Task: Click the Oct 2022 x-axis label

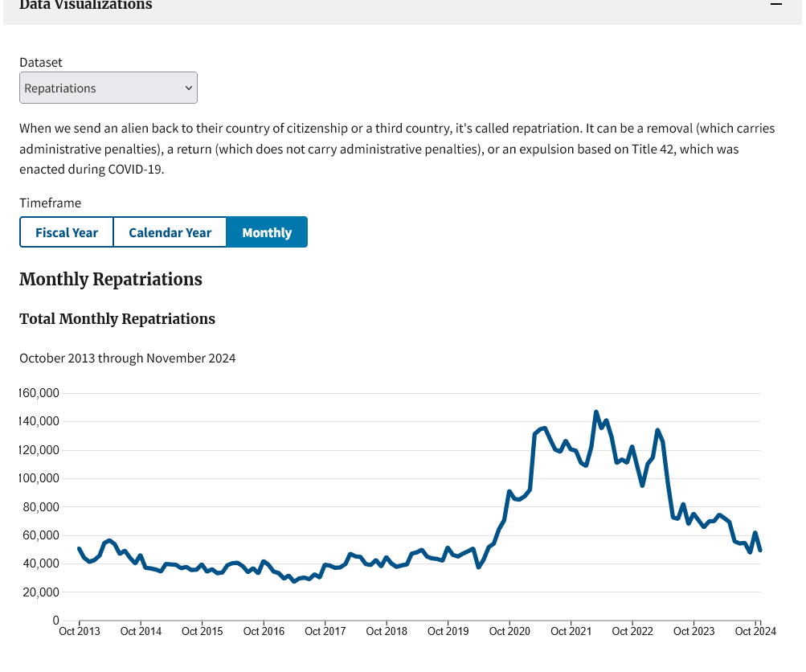Action: tap(632, 631)
